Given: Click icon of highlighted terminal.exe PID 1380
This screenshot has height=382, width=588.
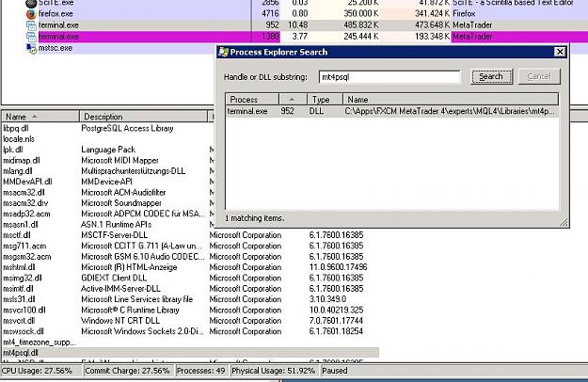Looking at the screenshot, I should pyautogui.click(x=31, y=37).
